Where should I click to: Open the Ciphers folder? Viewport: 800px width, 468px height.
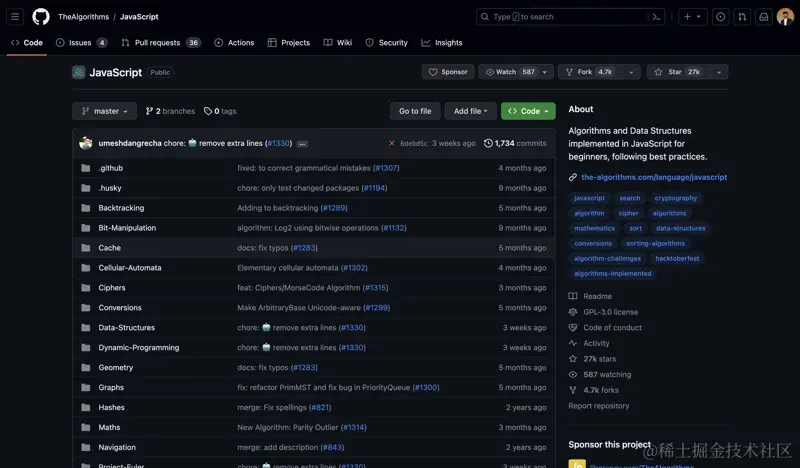(x=112, y=287)
